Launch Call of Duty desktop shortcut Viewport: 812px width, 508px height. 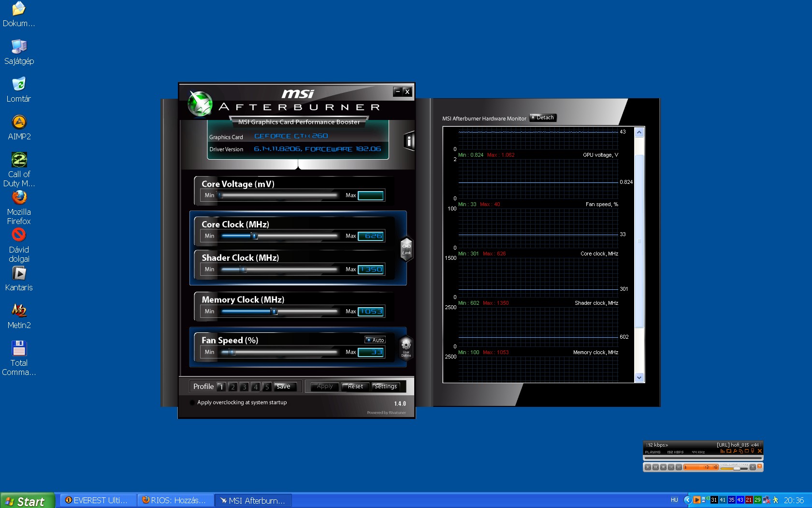coord(19,170)
